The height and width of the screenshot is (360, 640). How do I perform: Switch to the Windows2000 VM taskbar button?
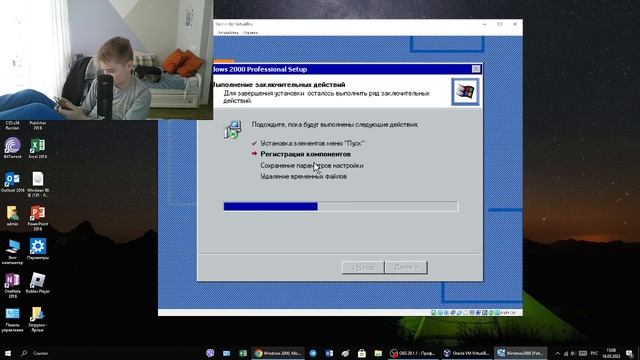(520, 353)
